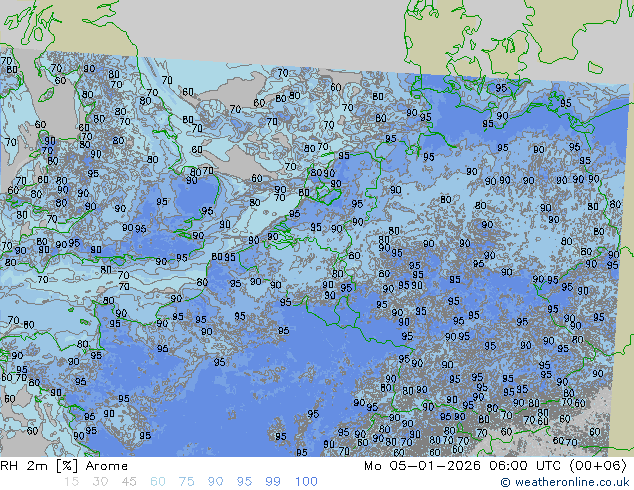Viewport: 634px width, 490px height.
Task: Select the 45 value in the colour legend
Action: (129, 482)
